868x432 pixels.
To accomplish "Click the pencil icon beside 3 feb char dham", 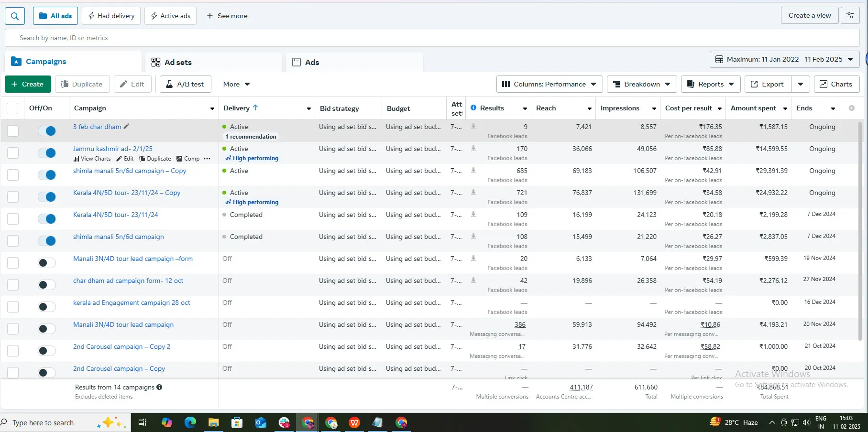I will pyautogui.click(x=126, y=127).
